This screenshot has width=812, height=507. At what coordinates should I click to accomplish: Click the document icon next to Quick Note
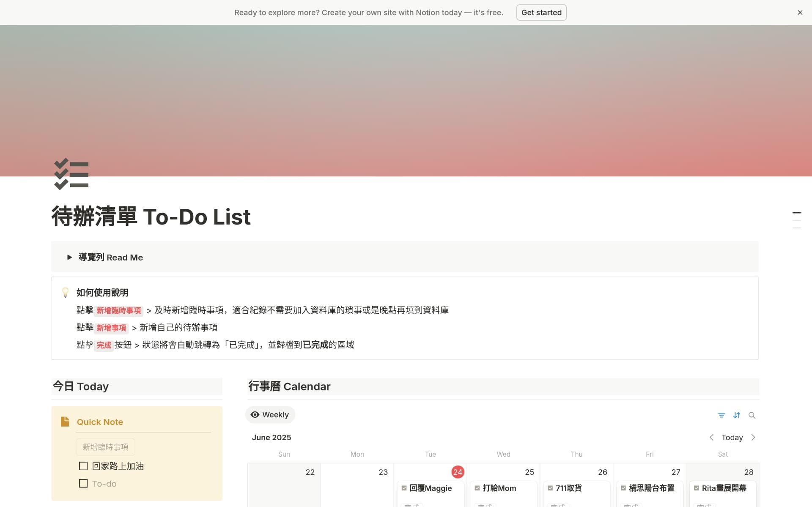(65, 421)
